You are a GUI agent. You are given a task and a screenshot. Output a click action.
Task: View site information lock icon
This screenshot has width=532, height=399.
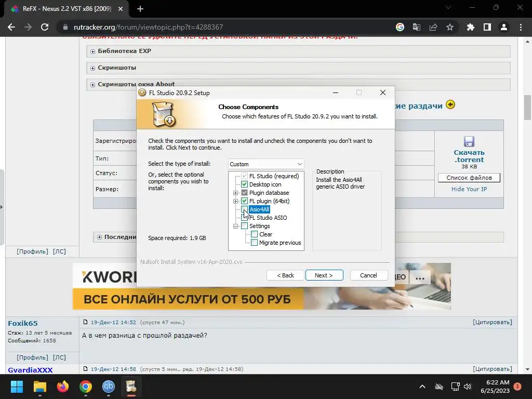pos(65,27)
